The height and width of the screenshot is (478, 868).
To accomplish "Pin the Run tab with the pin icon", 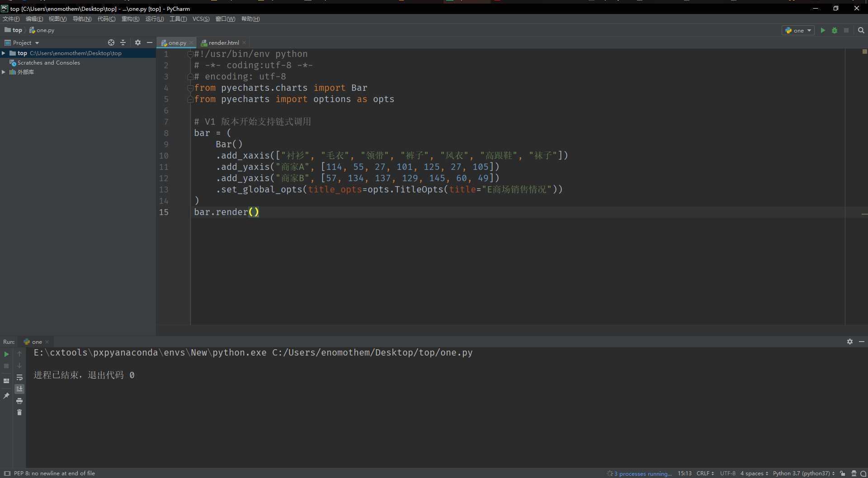I will point(6,396).
